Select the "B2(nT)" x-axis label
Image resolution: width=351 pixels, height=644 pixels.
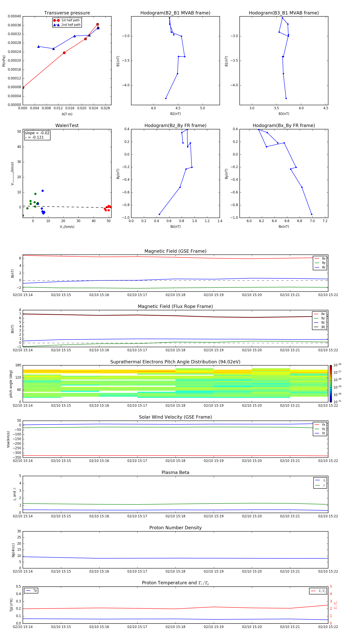click(175, 114)
